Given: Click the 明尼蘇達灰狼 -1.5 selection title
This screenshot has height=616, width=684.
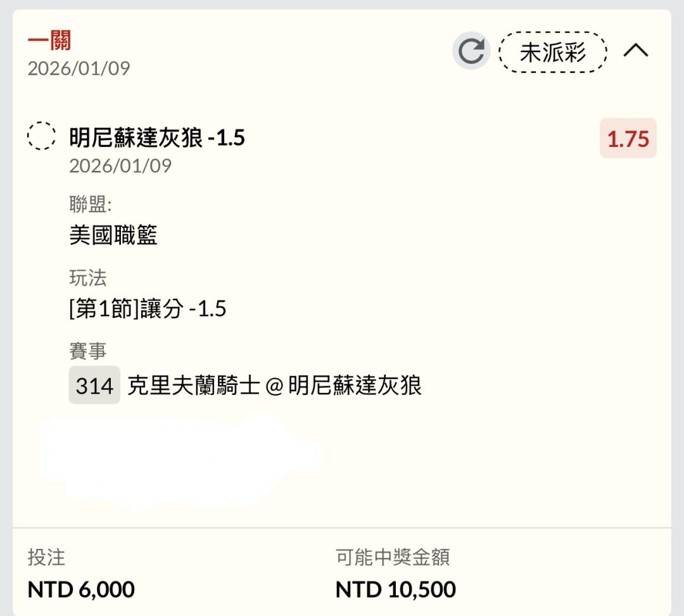Looking at the screenshot, I should [157, 137].
